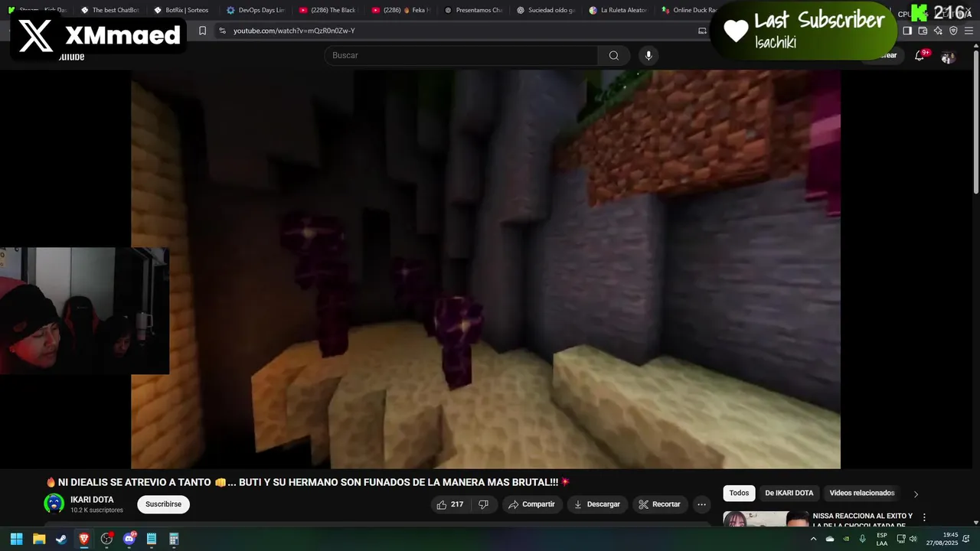
Task: Open options menu for NISSA REACCIONA video
Action: tap(924, 517)
